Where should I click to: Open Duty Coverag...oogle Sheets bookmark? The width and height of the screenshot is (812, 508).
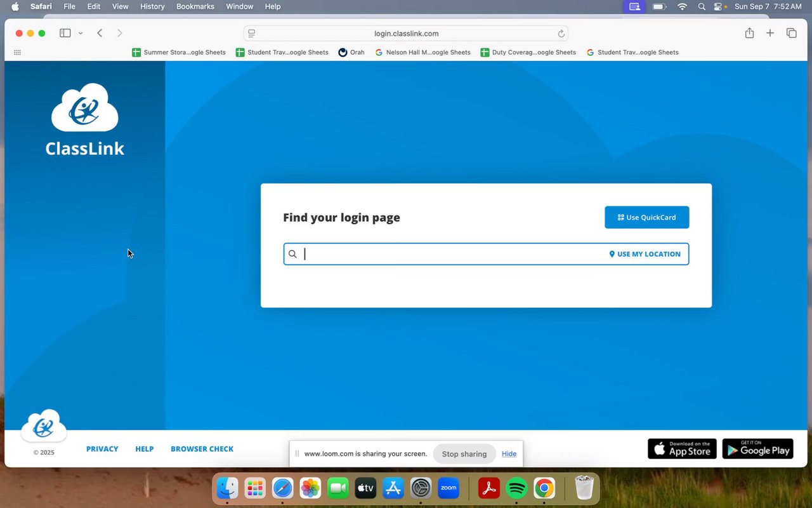pos(528,52)
